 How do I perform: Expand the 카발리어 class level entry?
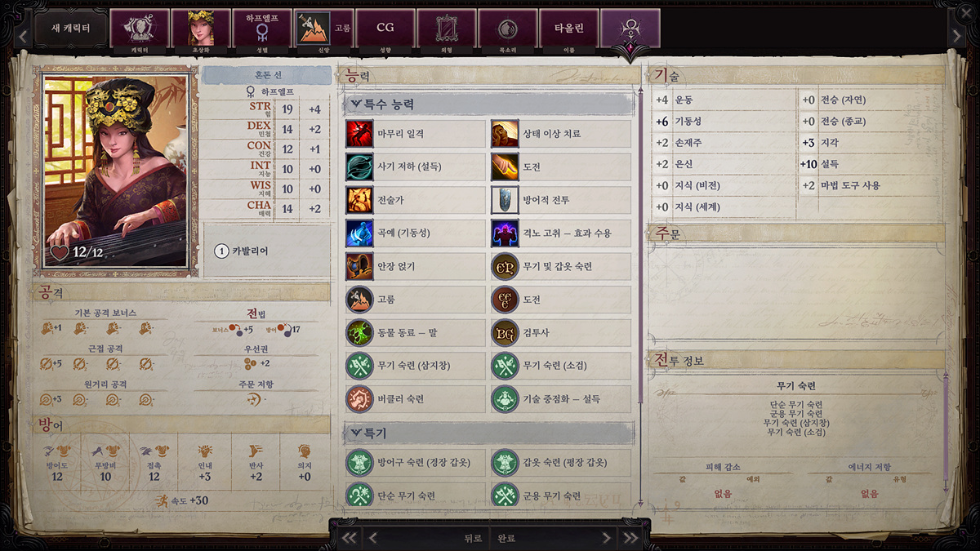coord(267,251)
